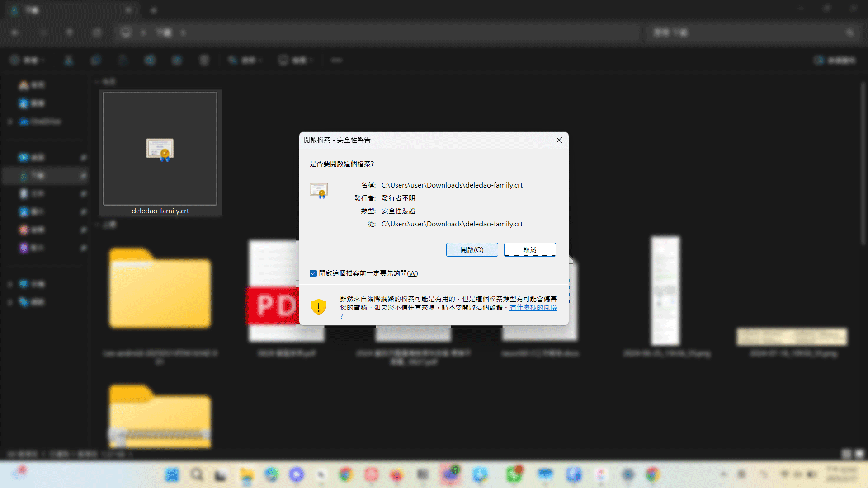868x488 pixels.
Task: Click the 取消 button to cancel opening
Action: click(x=530, y=249)
